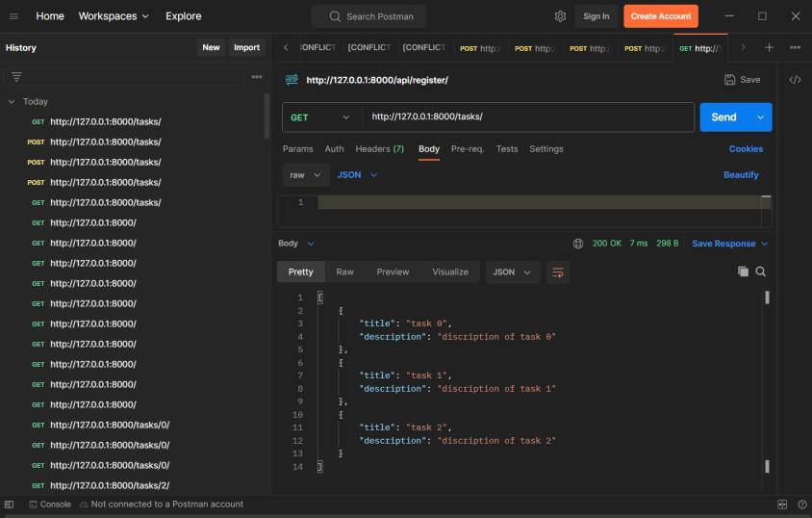Click the Beautify link

click(x=741, y=175)
